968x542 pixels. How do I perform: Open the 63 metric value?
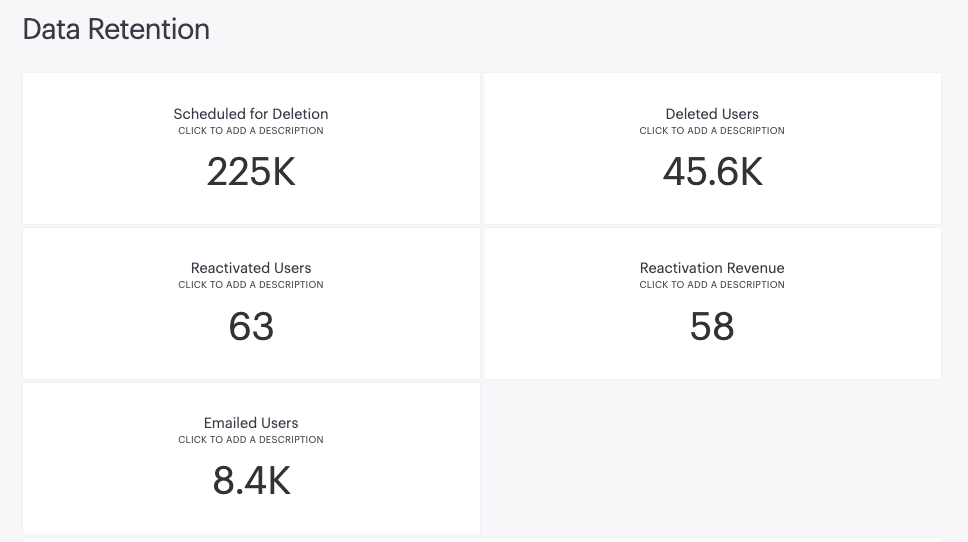pos(251,327)
